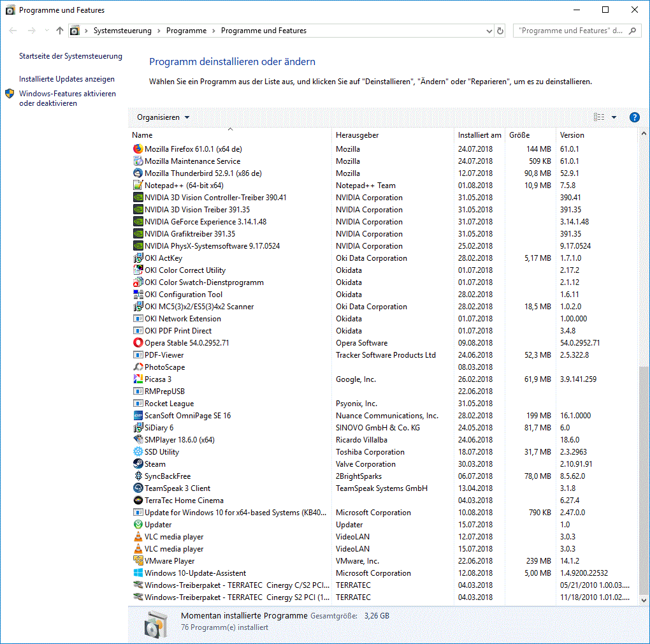
Task: Select TERRATEC Cinergy C/S2 PCI driver entry
Action: 384,585
